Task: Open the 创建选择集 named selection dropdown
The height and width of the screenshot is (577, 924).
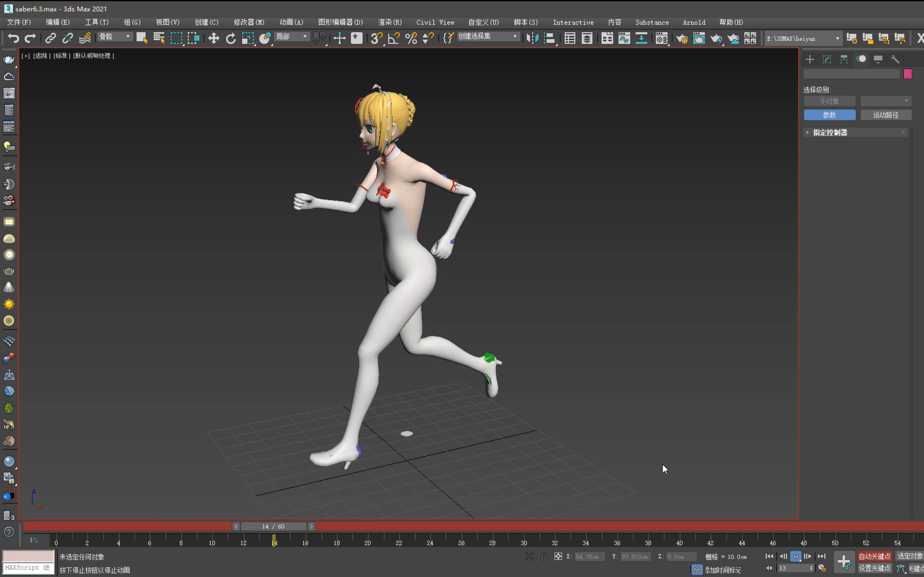Action: (x=488, y=36)
